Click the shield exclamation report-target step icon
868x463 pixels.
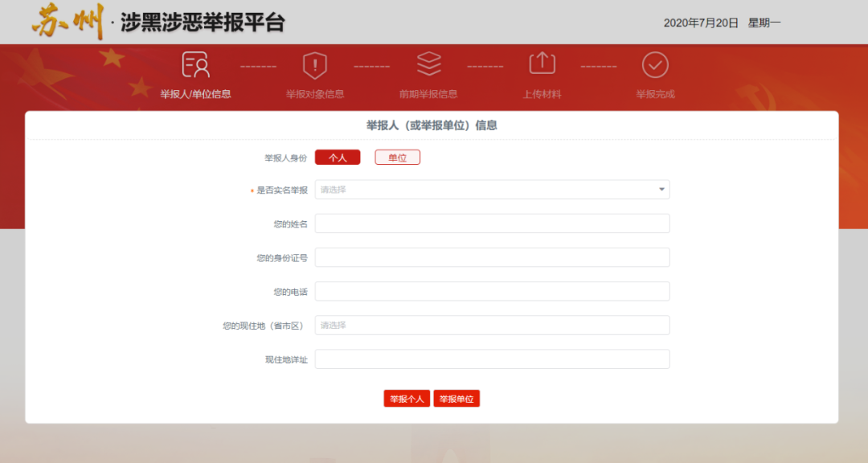315,65
